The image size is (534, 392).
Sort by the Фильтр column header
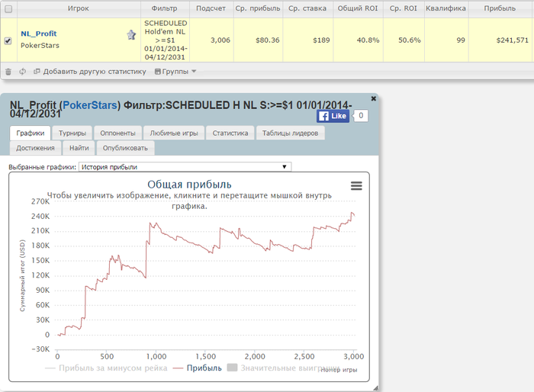pyautogui.click(x=165, y=8)
